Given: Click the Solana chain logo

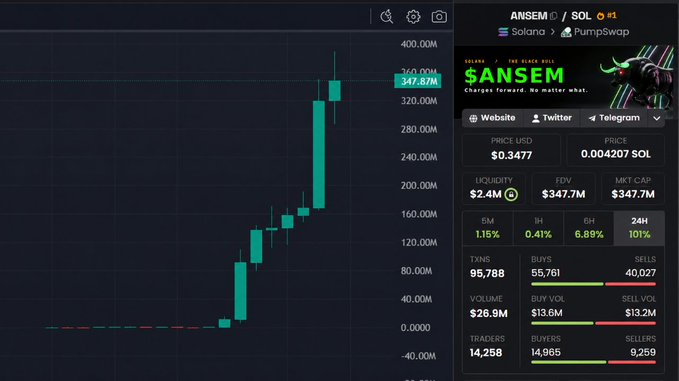Looking at the screenshot, I should 503,32.
